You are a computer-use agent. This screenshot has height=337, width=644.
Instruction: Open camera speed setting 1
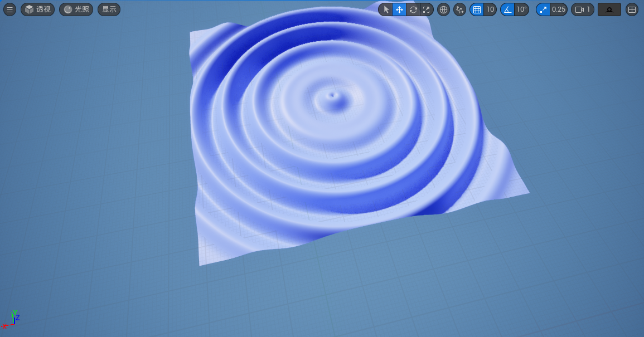pos(583,9)
